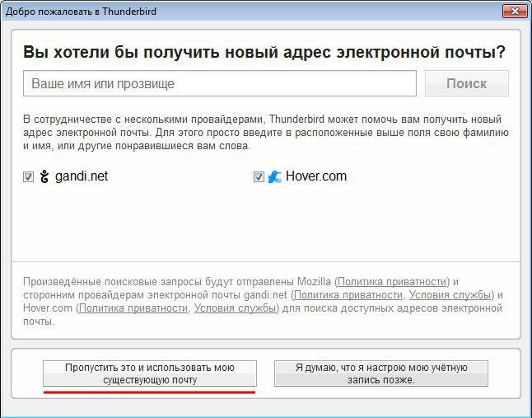Click the Поиск search button

click(x=466, y=83)
